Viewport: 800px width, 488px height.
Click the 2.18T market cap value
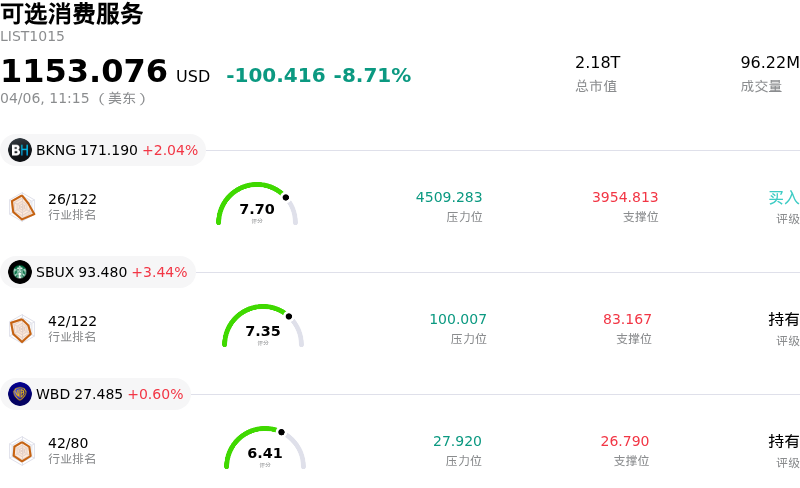[x=597, y=62]
